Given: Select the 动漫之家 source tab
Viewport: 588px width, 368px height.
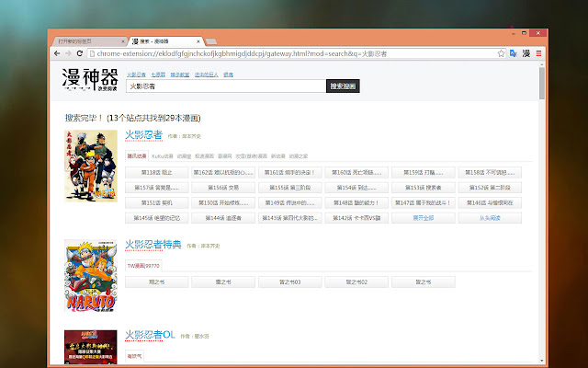Looking at the screenshot, I should 299,156.
